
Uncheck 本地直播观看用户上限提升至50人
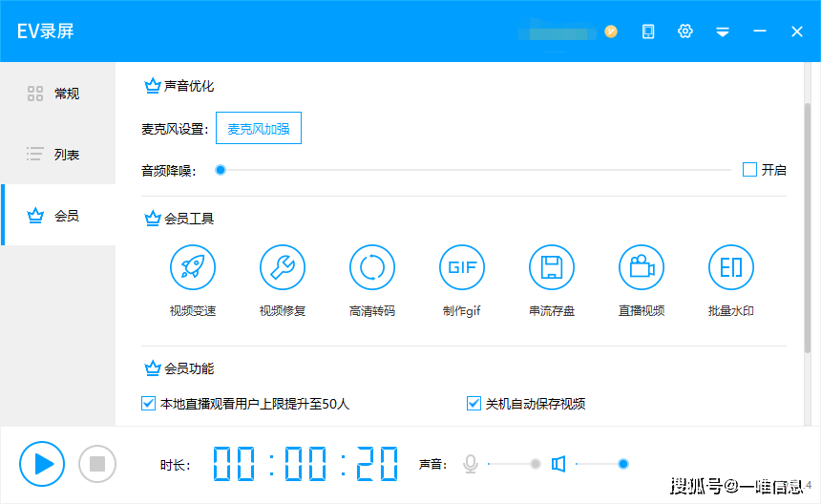click(149, 404)
